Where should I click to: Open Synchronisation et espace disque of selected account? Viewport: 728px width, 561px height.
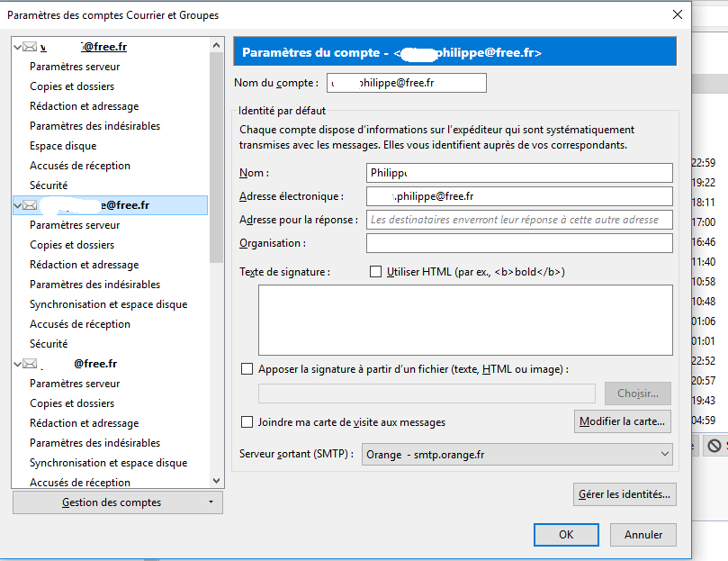point(108,304)
